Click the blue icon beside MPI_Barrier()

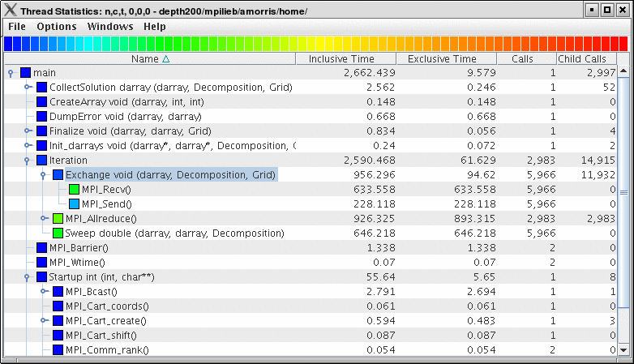(41, 248)
